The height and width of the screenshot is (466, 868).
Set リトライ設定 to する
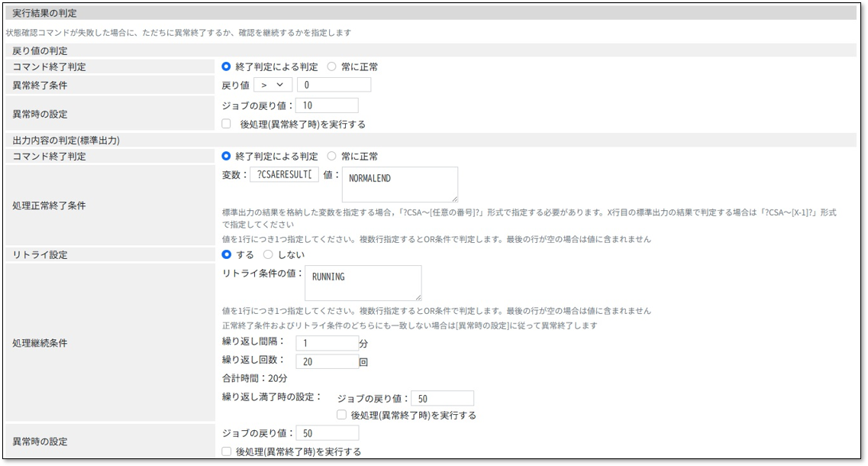[226, 254]
